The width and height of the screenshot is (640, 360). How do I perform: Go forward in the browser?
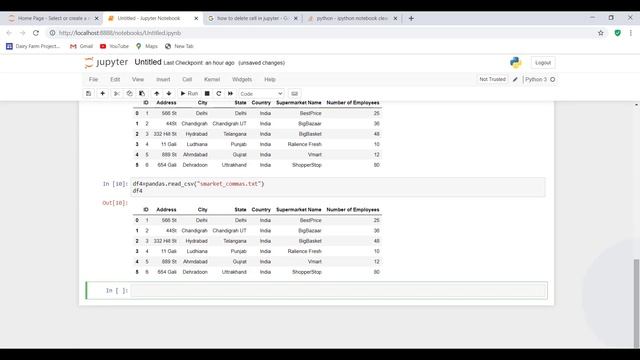(22, 33)
